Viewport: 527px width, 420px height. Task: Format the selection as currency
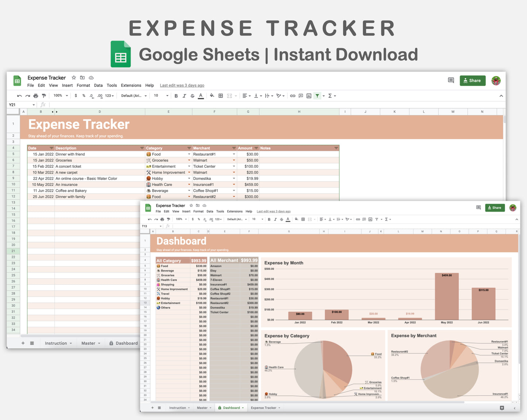tap(76, 96)
